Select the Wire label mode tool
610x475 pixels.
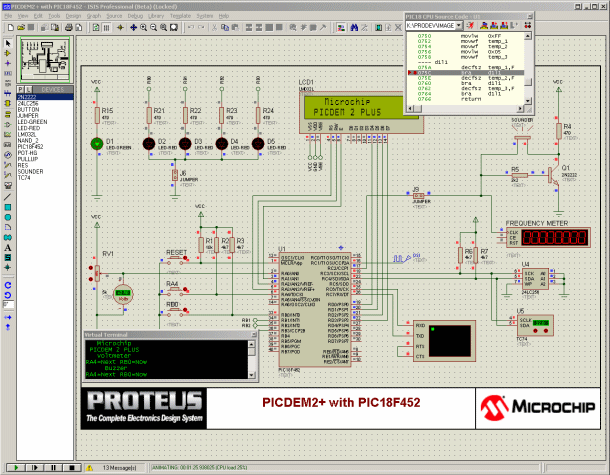tap(8, 73)
